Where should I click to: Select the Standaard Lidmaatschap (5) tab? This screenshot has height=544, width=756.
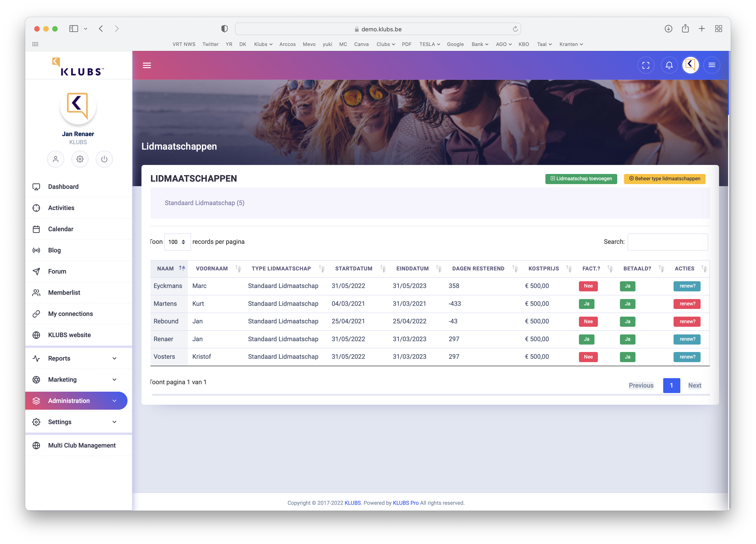pos(204,203)
